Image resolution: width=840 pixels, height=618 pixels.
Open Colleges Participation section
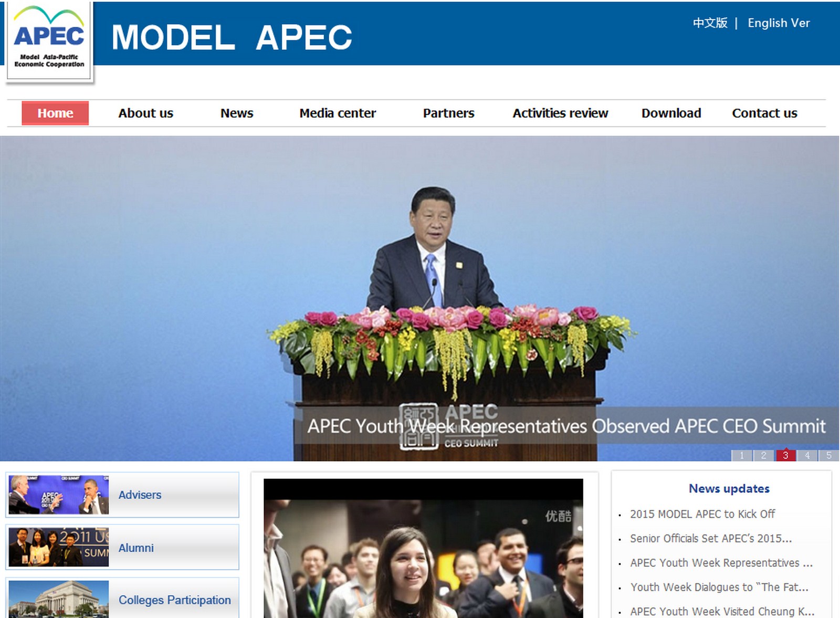(x=174, y=600)
